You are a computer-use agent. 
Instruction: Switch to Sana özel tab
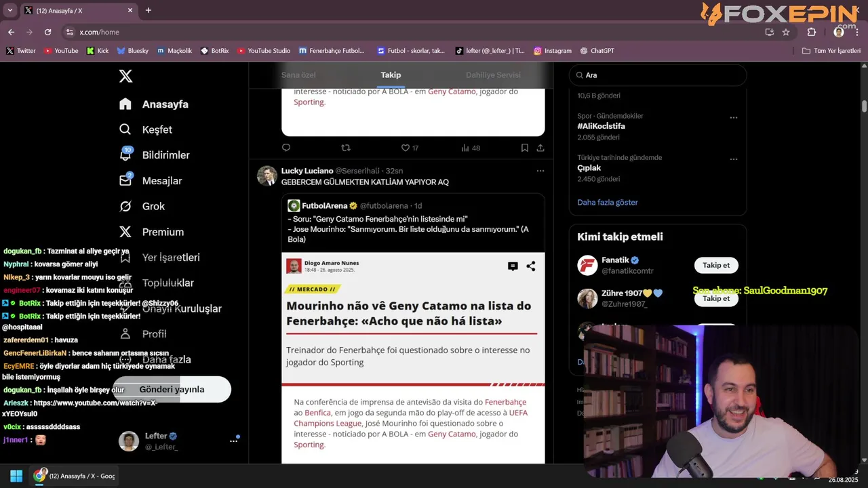coord(298,75)
